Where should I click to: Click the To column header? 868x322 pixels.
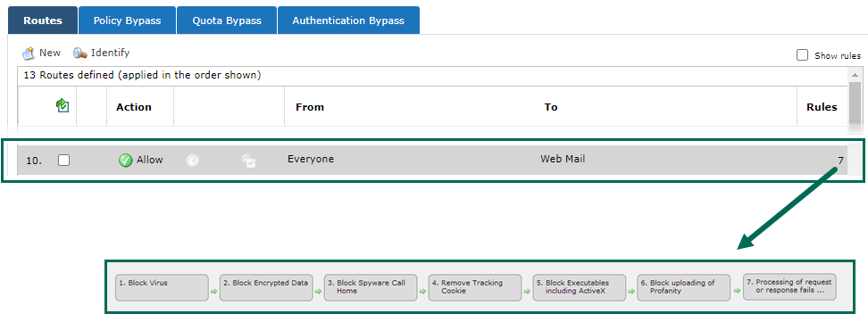551,107
